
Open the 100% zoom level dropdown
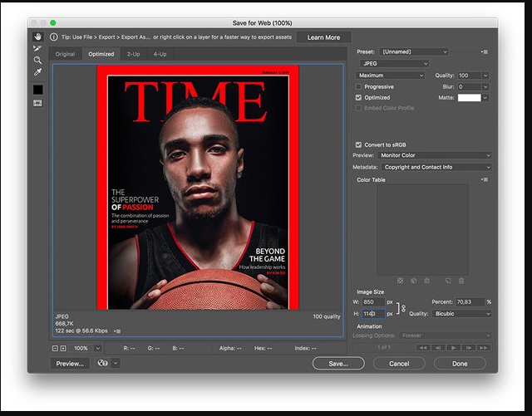coord(98,348)
